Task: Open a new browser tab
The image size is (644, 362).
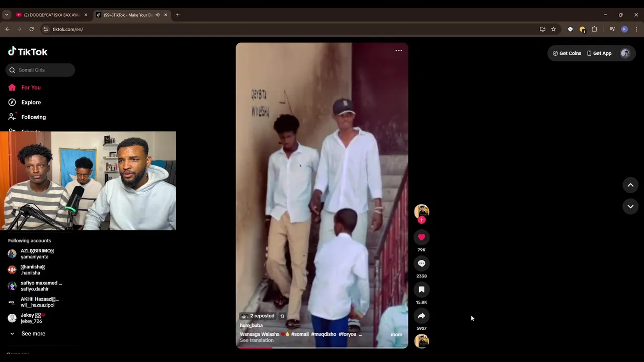Action: (x=178, y=15)
